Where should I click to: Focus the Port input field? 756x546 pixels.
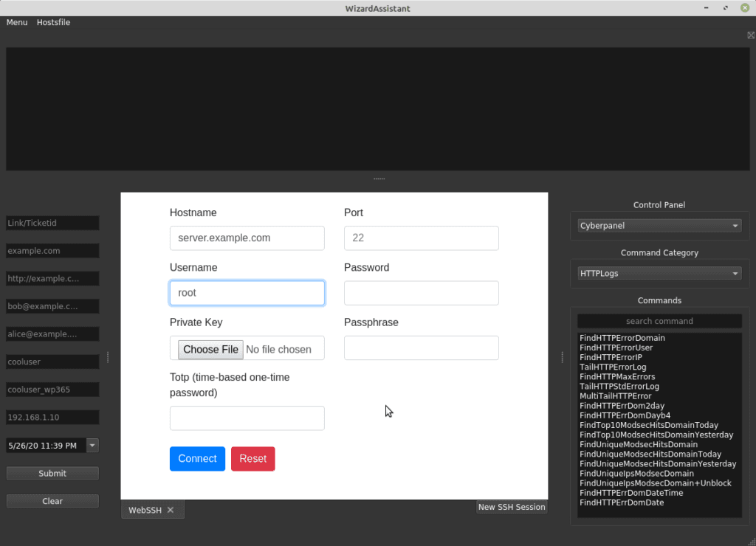pos(422,238)
